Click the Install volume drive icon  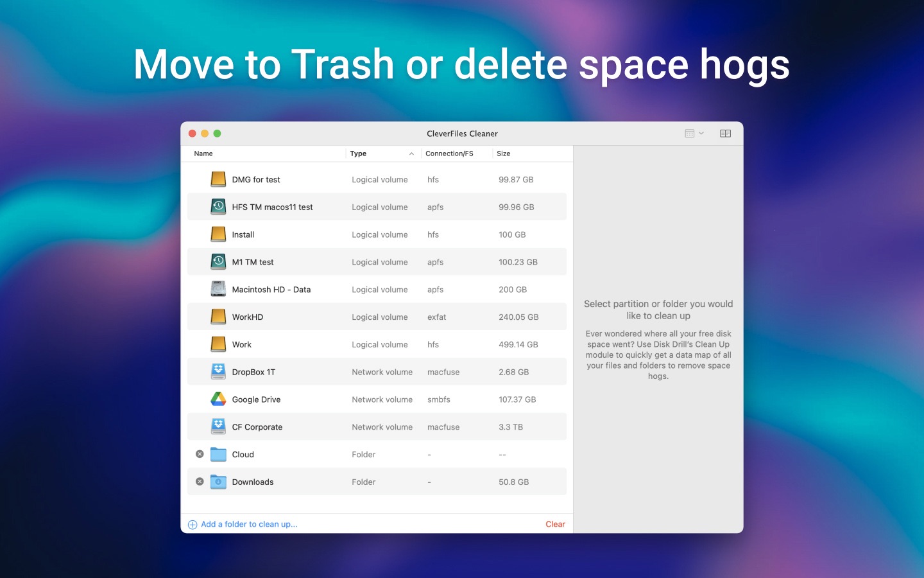pos(218,234)
